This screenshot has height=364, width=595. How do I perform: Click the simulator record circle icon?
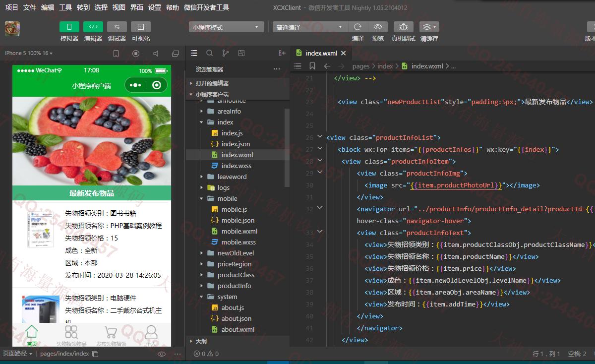(136, 53)
